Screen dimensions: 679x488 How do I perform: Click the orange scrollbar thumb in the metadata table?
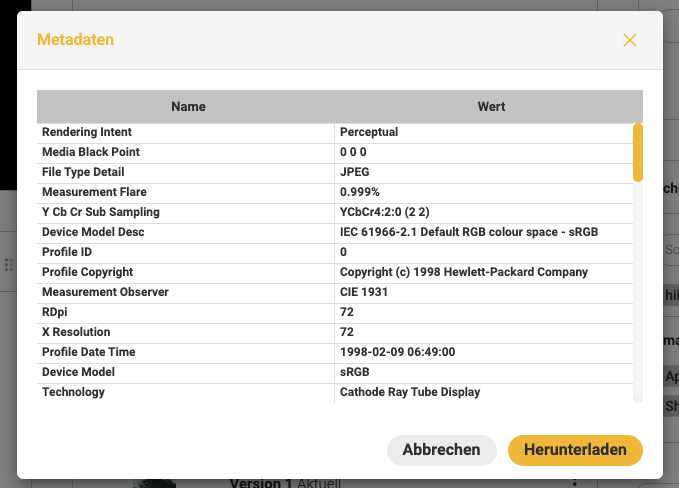[x=638, y=151]
